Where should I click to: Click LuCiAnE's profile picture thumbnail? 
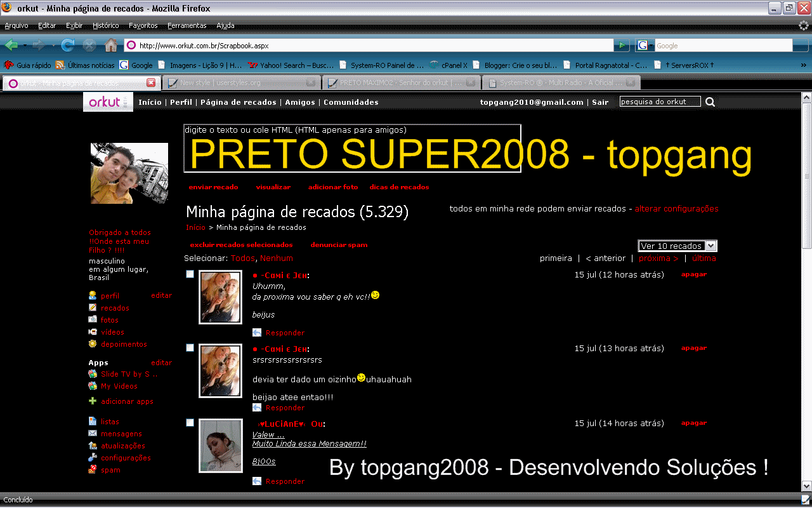click(x=221, y=446)
